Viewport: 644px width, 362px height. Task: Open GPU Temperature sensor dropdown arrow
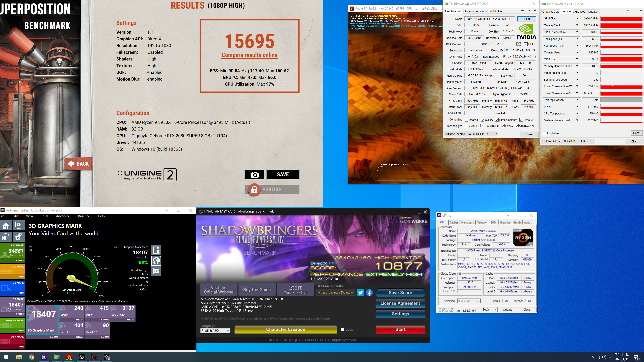[577, 32]
